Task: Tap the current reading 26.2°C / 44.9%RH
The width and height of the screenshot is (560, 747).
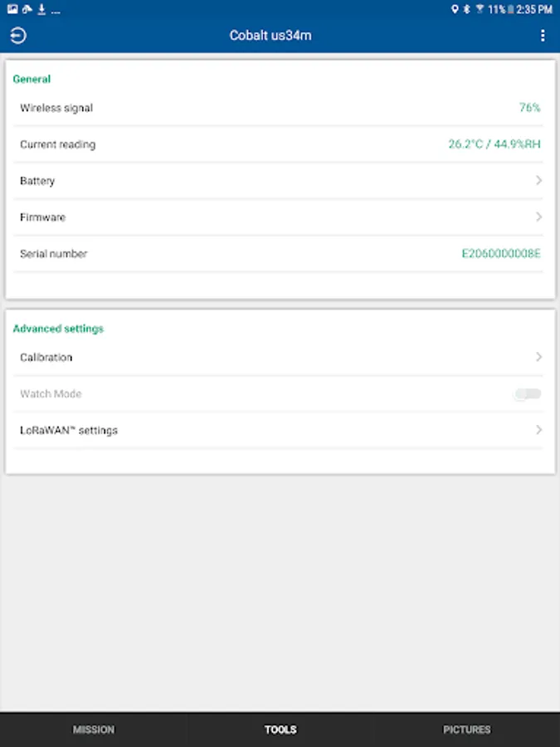Action: (x=494, y=144)
